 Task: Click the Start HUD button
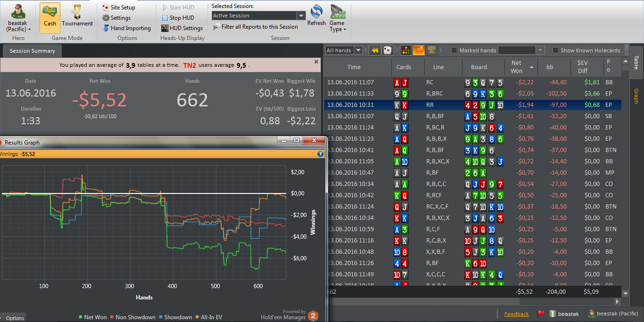pyautogui.click(x=178, y=8)
